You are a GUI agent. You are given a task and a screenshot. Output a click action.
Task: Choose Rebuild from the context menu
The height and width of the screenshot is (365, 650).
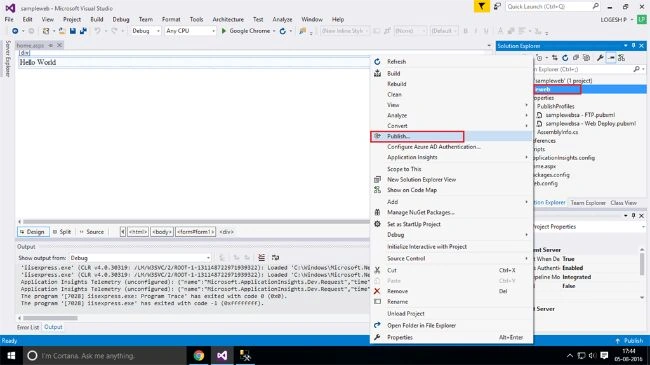(451, 84)
